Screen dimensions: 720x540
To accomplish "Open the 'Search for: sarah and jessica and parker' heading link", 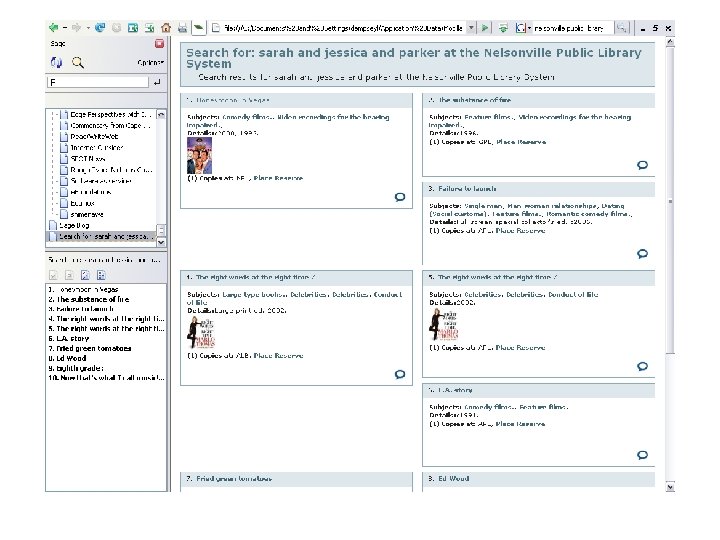I will [x=414, y=58].
